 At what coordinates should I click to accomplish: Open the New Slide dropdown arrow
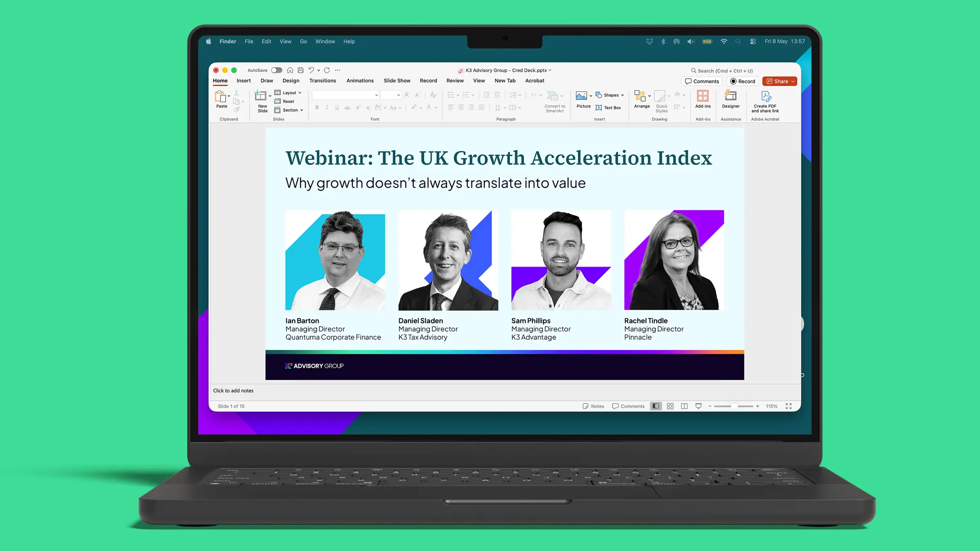(270, 96)
